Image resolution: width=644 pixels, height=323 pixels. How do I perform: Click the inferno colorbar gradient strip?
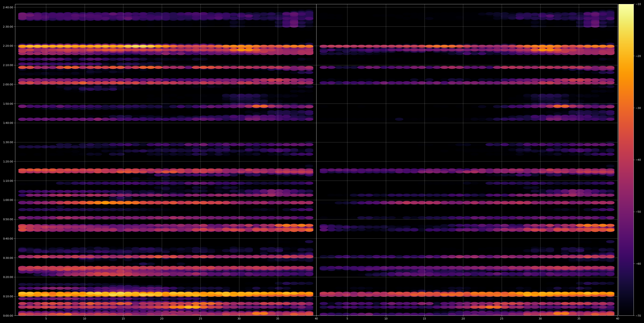point(626,160)
